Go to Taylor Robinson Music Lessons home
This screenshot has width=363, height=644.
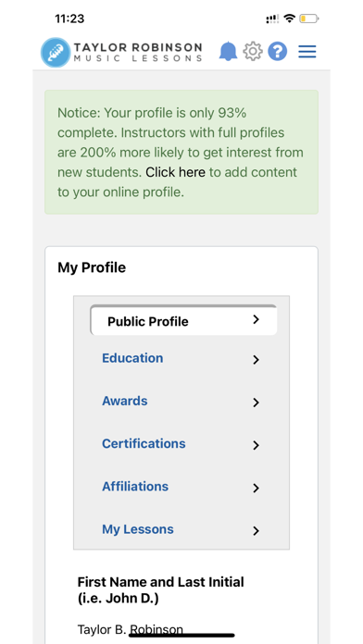coord(122,53)
